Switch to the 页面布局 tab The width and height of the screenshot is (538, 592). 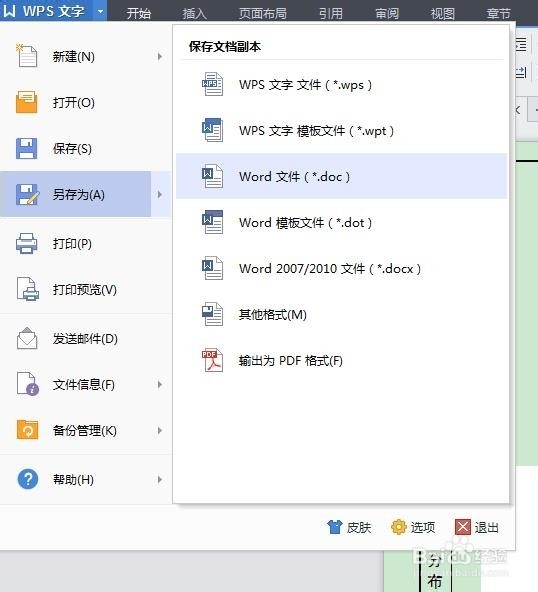pyautogui.click(x=263, y=14)
